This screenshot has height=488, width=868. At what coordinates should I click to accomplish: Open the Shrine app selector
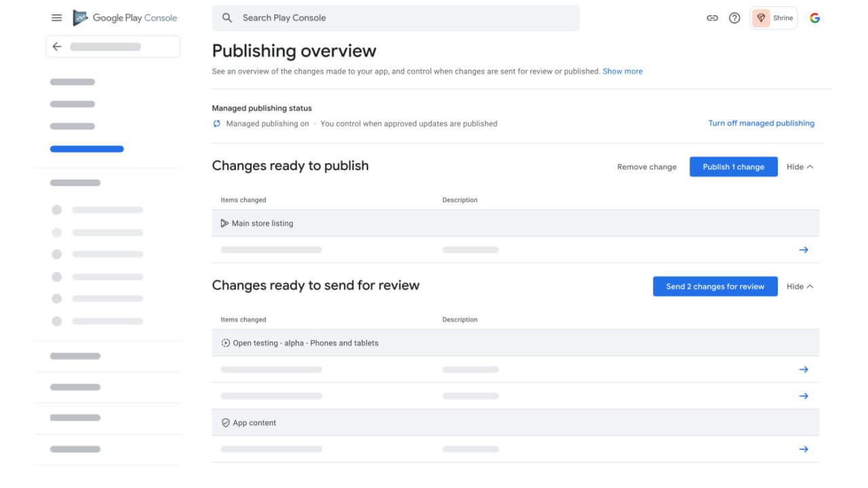pyautogui.click(x=774, y=18)
